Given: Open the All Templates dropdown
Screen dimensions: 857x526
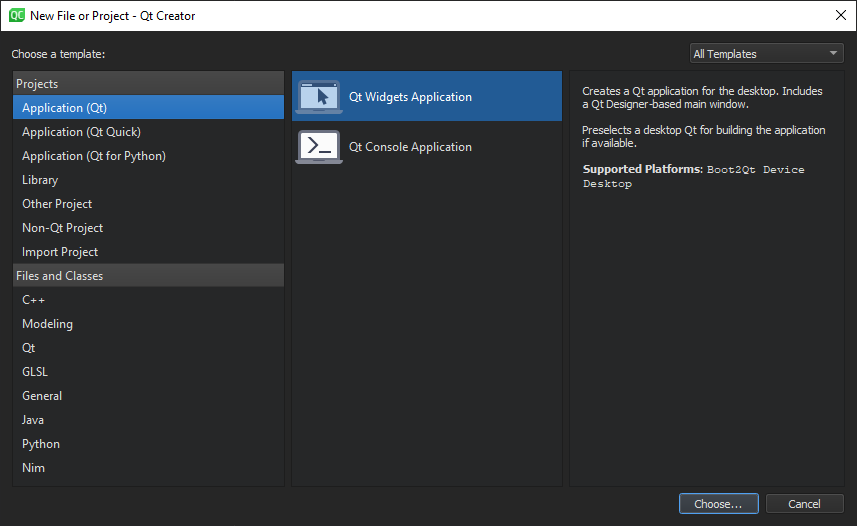Looking at the screenshot, I should click(766, 54).
